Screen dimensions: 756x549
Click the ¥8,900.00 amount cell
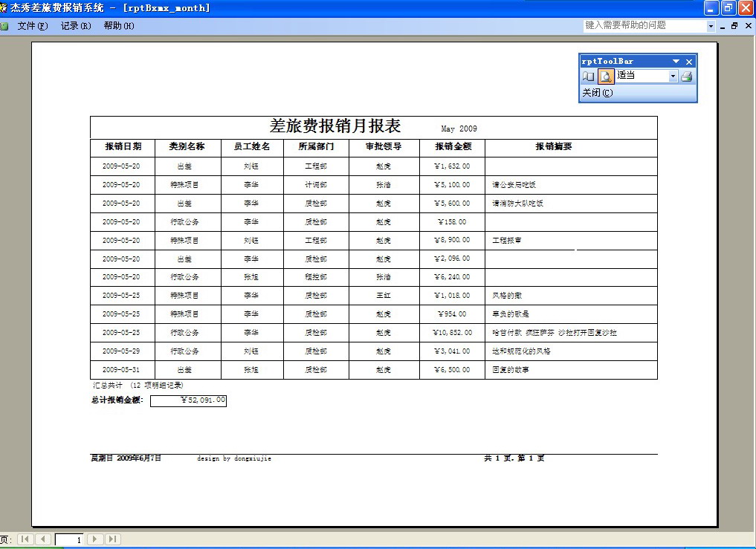452,240
